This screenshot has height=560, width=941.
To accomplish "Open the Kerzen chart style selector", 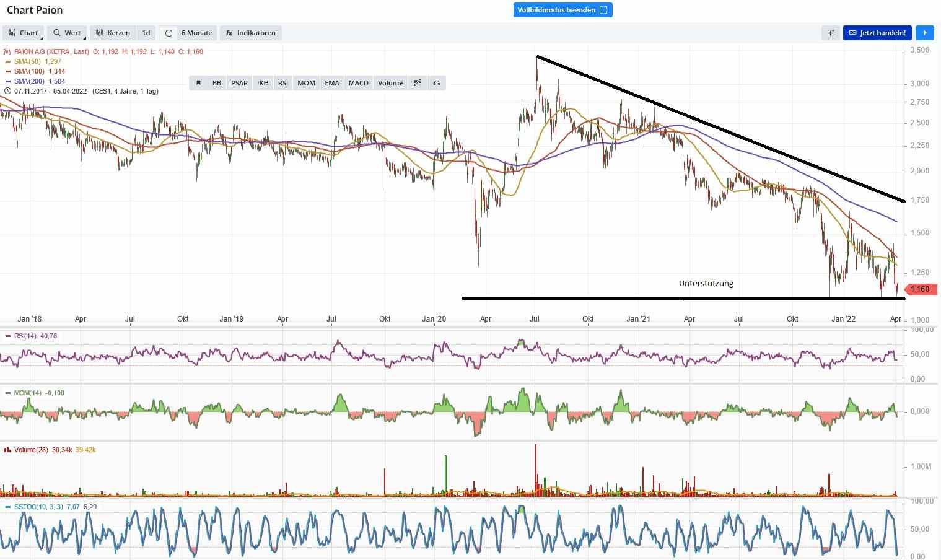I will click(113, 33).
